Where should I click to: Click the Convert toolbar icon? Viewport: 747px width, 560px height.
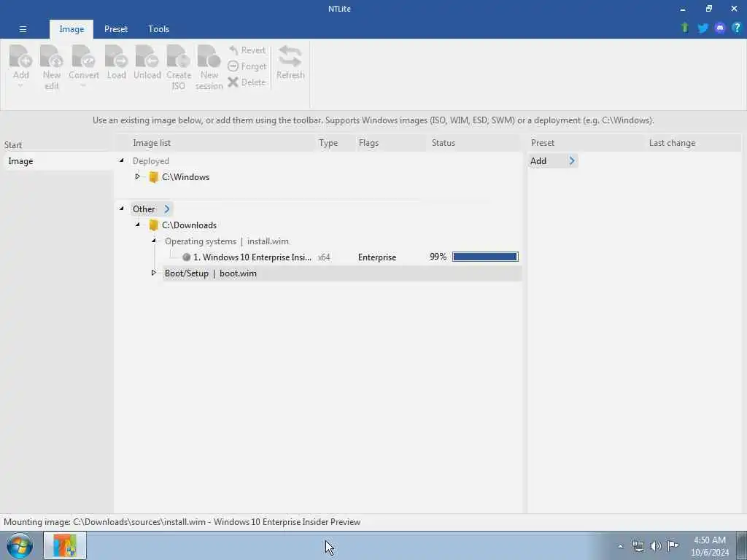pyautogui.click(x=83, y=57)
